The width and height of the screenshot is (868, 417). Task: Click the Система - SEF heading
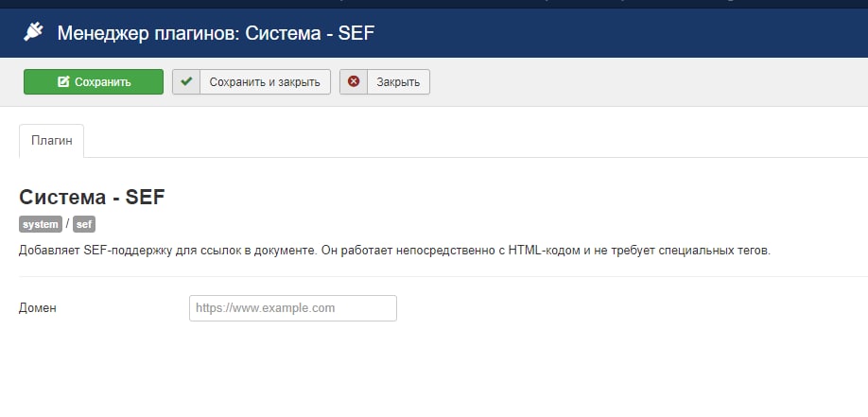pyautogui.click(x=93, y=197)
